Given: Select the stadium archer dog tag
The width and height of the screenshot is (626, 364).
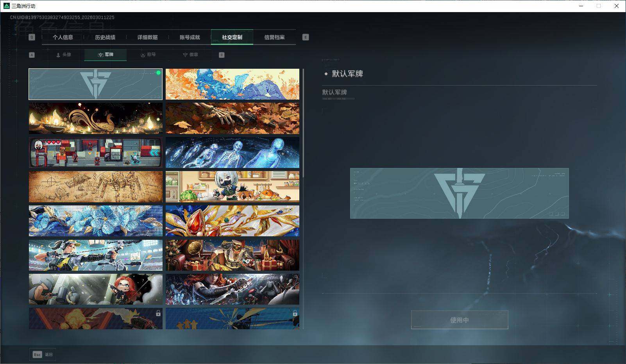Looking at the screenshot, I should pos(96,255).
